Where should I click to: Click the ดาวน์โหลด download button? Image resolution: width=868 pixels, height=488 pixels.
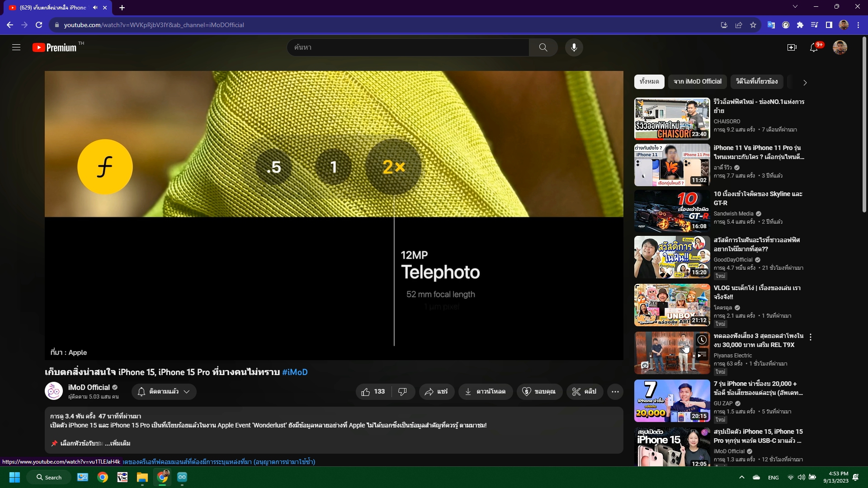click(x=486, y=392)
